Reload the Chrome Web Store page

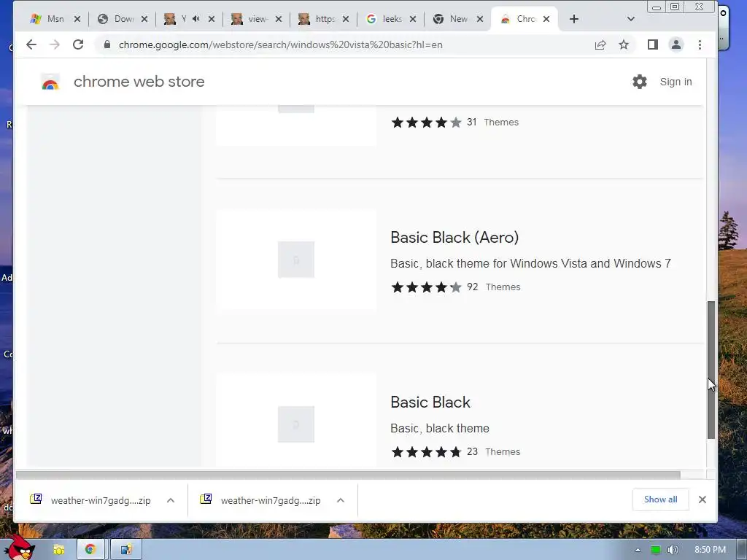tap(78, 44)
